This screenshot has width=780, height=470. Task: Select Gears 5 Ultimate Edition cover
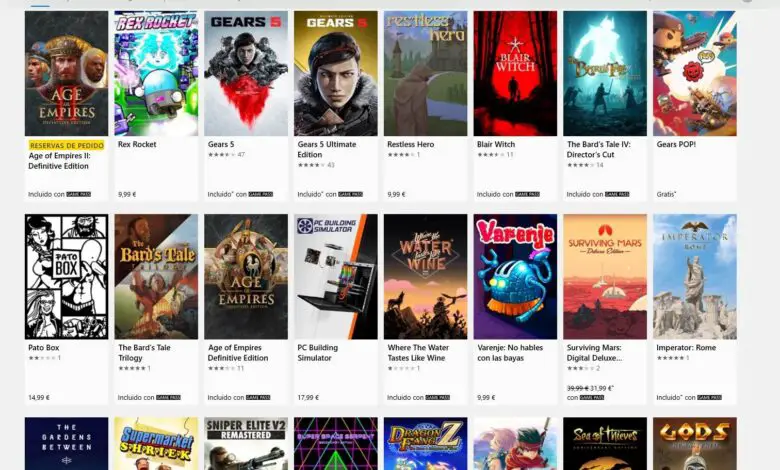pyautogui.click(x=336, y=73)
